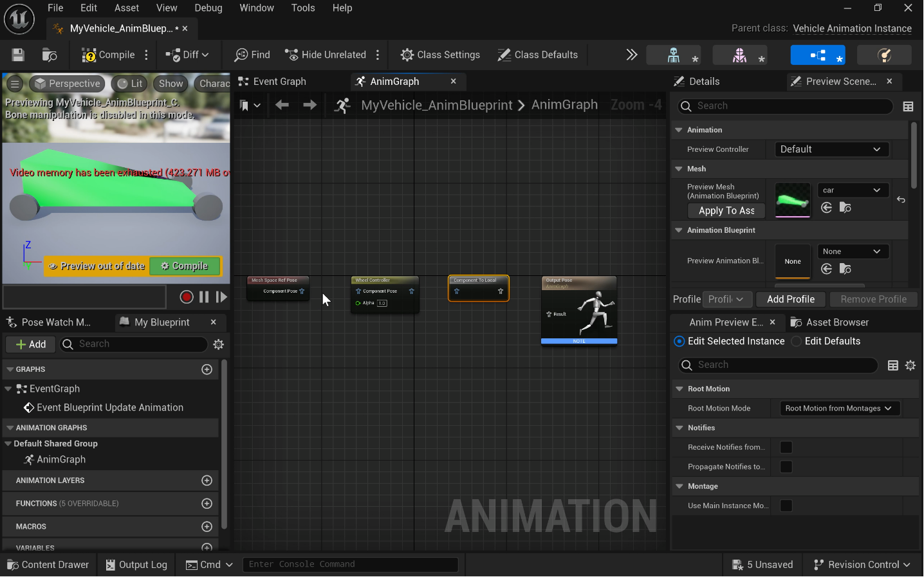Browse to asset in Content Browser icon

click(50, 55)
